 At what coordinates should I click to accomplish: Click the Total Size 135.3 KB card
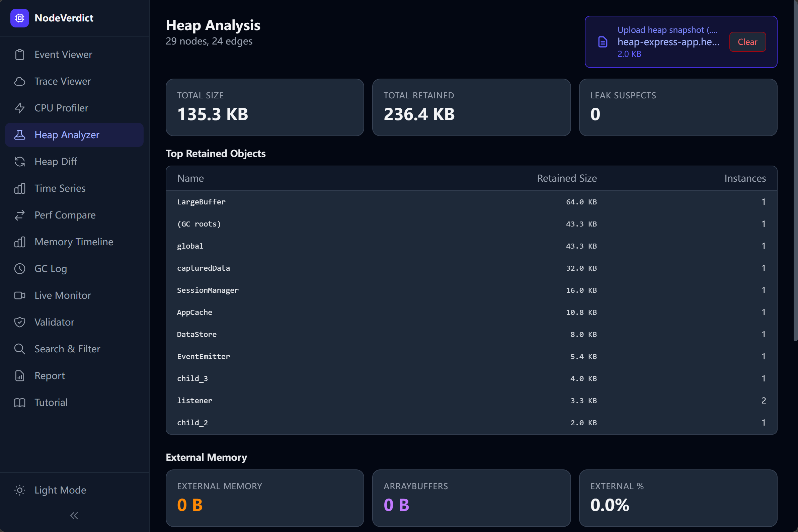tap(265, 107)
